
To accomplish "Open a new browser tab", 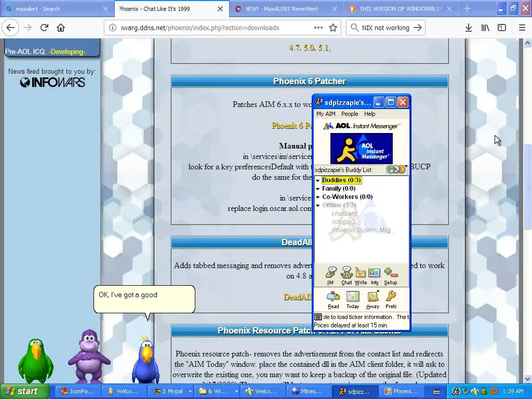I will [467, 9].
